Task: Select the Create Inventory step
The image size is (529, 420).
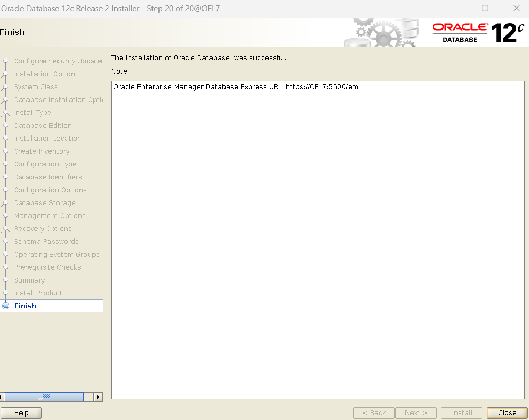Action: pos(41,151)
